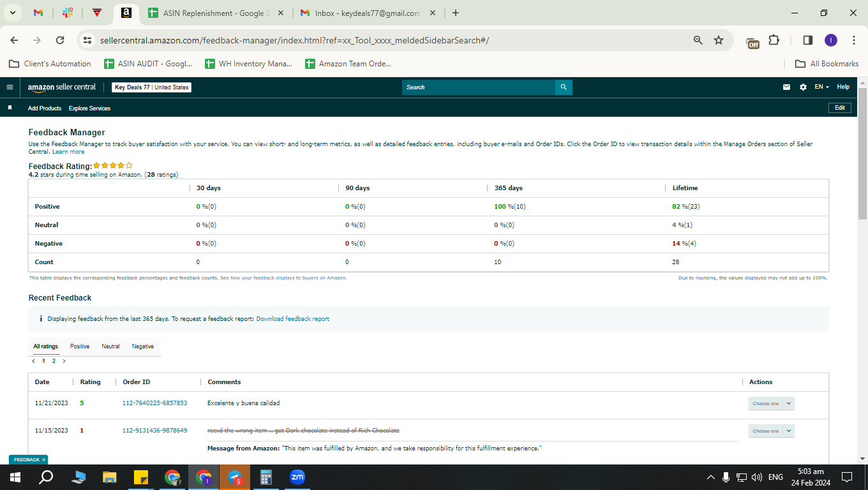The width and height of the screenshot is (868, 490).
Task: Open the Client's Automation bookmark folder
Action: pos(50,64)
